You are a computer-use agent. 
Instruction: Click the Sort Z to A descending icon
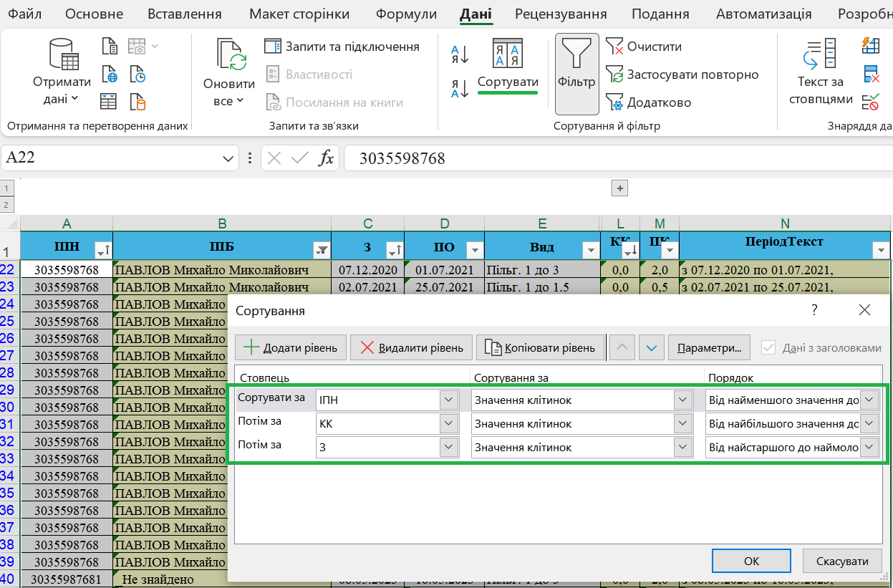[459, 89]
